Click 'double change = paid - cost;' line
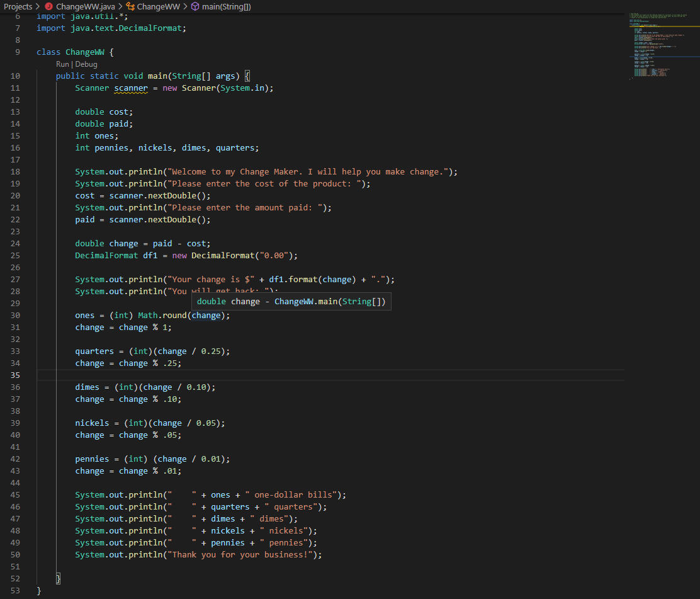Image resolution: width=700 pixels, height=599 pixels. tap(143, 243)
